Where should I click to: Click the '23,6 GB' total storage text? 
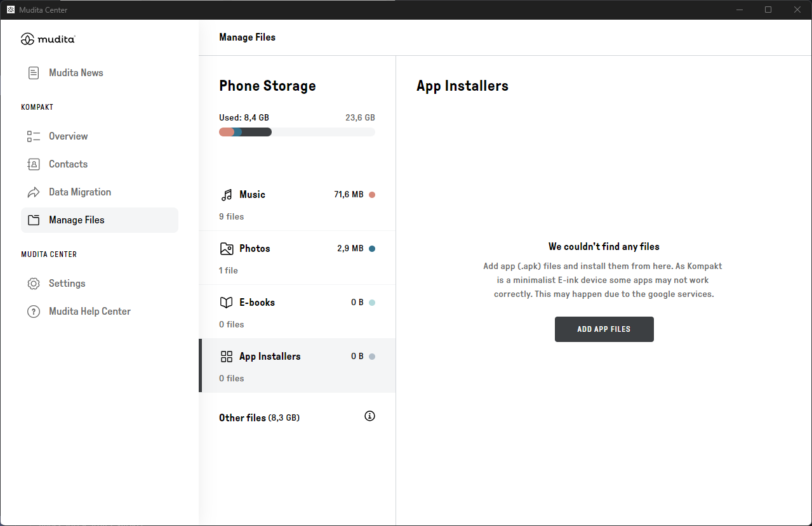360,117
